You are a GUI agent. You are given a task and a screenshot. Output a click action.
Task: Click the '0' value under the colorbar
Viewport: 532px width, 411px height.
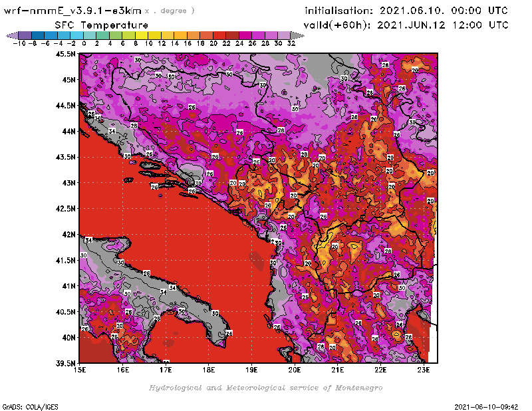point(84,43)
